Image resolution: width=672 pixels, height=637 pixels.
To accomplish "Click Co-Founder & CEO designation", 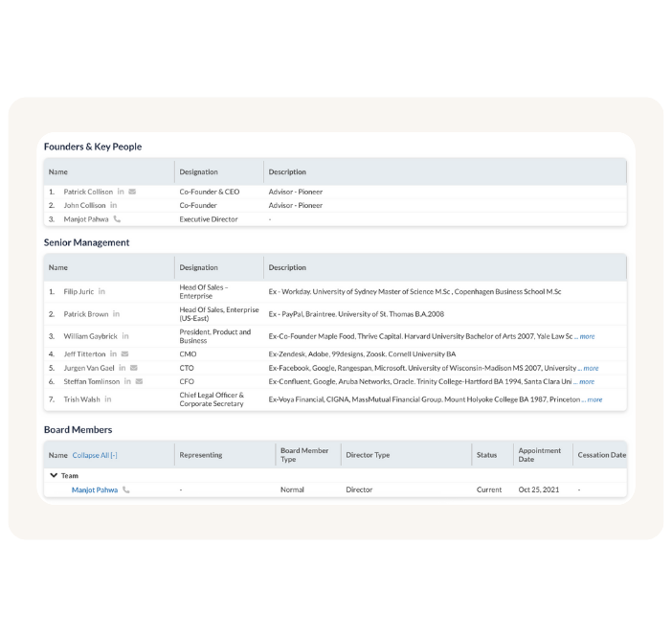I will (210, 192).
